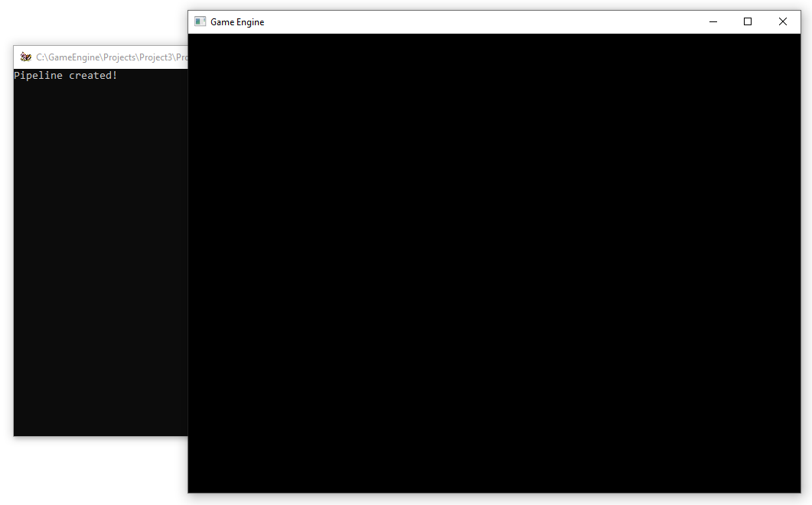Select the console window title path text

tap(112, 57)
